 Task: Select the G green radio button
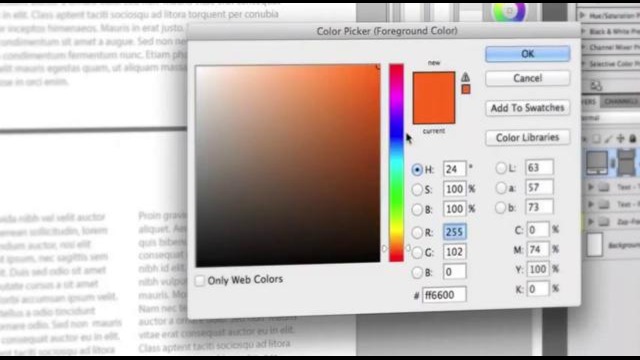point(417,253)
